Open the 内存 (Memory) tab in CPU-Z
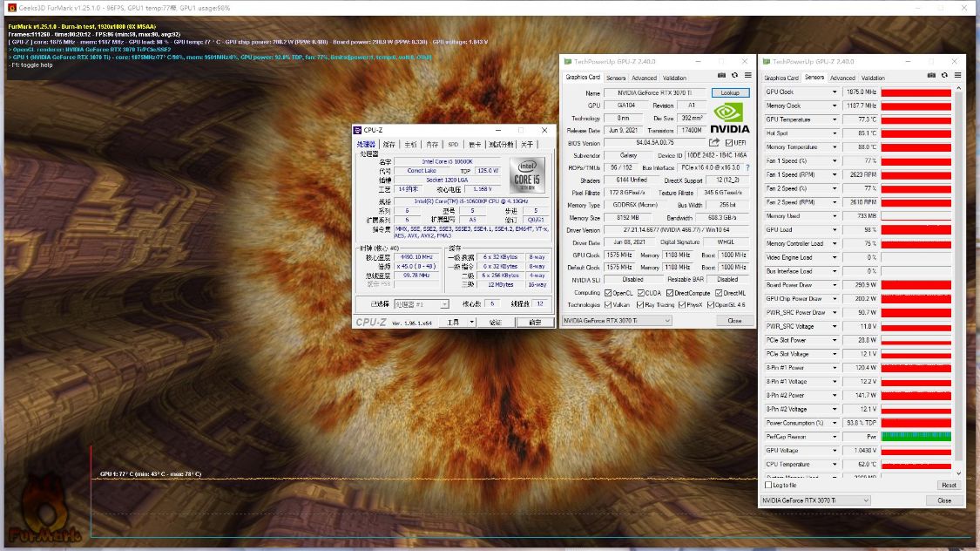 click(432, 145)
